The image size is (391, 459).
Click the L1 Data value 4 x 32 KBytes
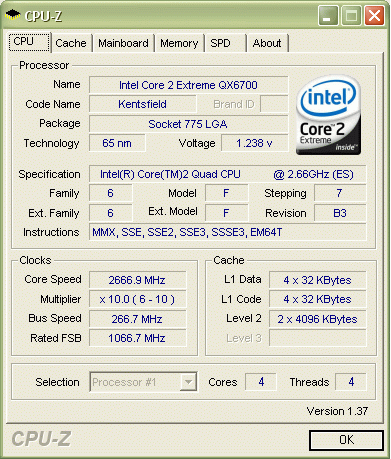[x=317, y=280]
